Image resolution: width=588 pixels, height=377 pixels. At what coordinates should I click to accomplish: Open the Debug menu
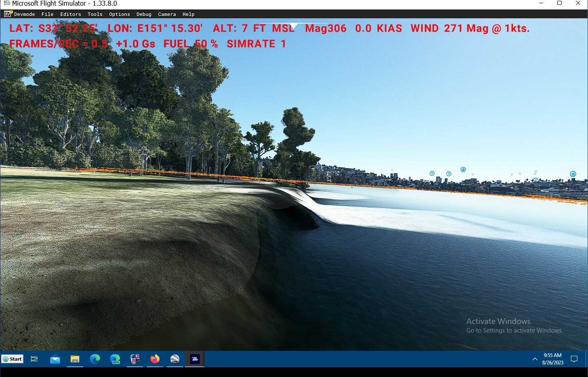point(144,14)
